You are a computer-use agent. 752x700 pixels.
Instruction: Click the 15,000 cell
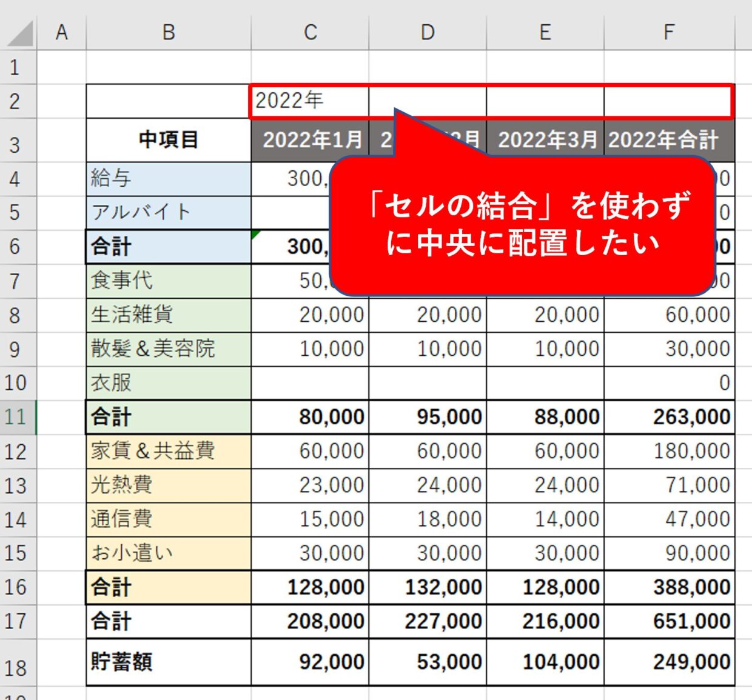[x=310, y=519]
